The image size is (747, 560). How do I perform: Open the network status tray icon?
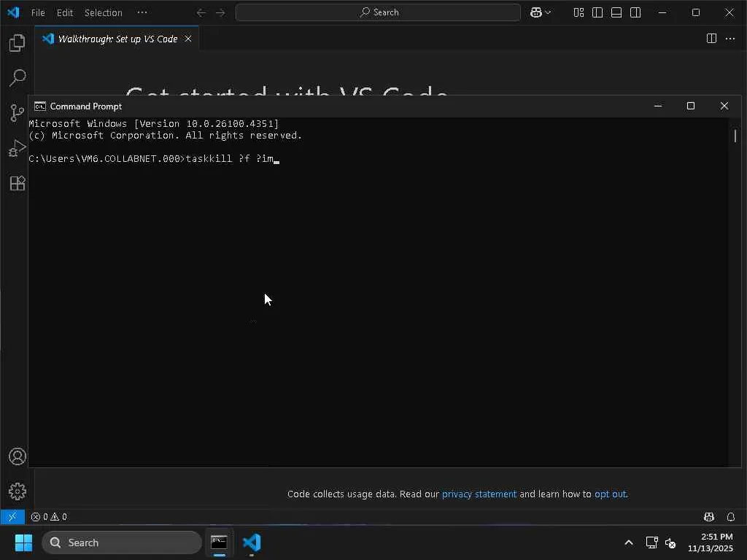pos(651,542)
